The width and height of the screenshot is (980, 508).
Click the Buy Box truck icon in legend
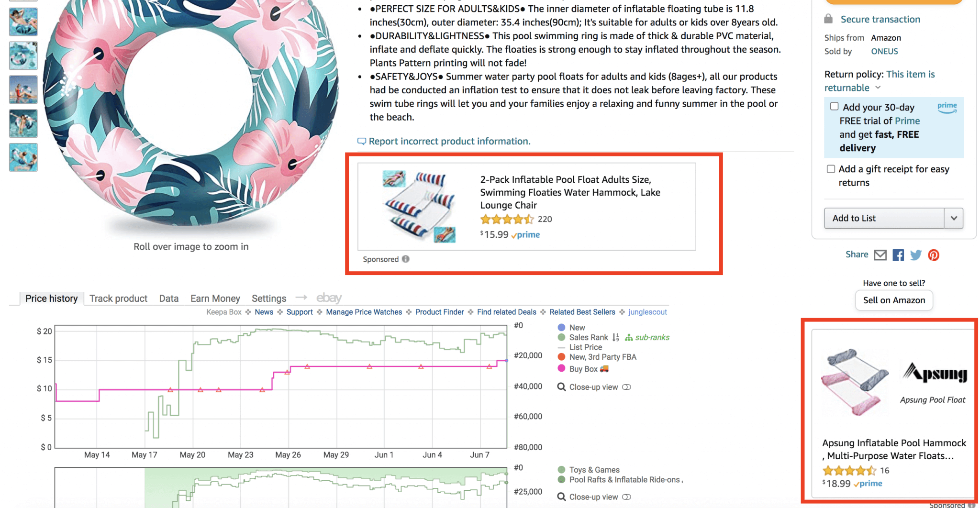pos(604,368)
